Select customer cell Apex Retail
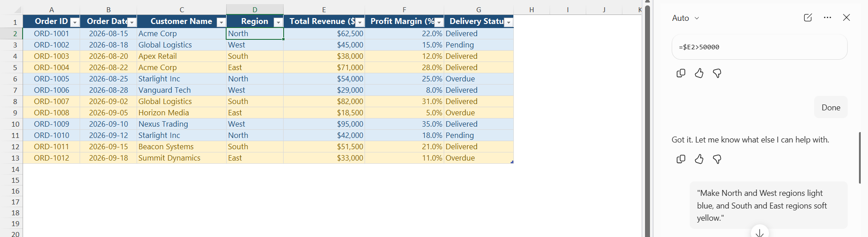 point(181,56)
